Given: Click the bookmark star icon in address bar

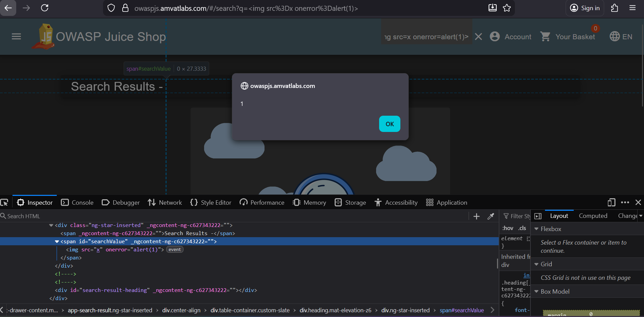Looking at the screenshot, I should point(507,8).
